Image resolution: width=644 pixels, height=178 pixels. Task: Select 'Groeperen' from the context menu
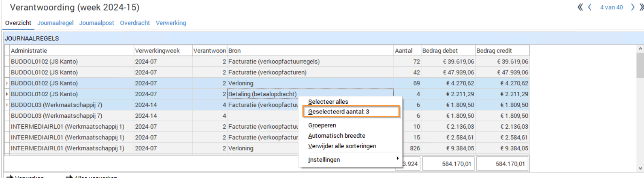tap(322, 125)
